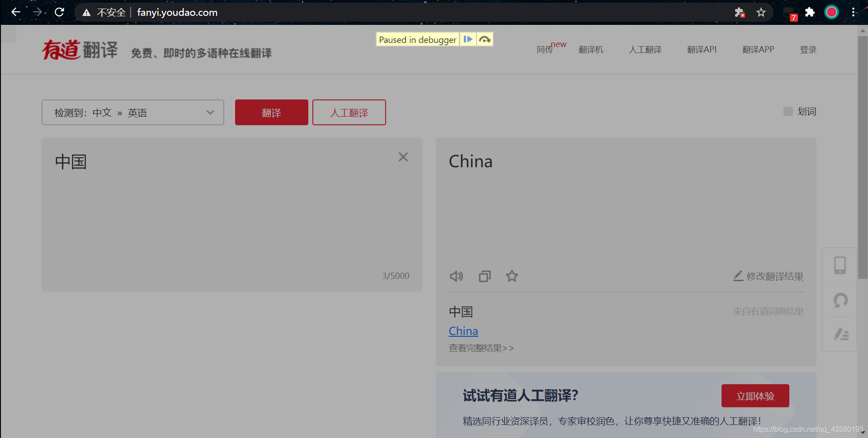
Task: Open 翻译API navigation item
Action: 702,50
